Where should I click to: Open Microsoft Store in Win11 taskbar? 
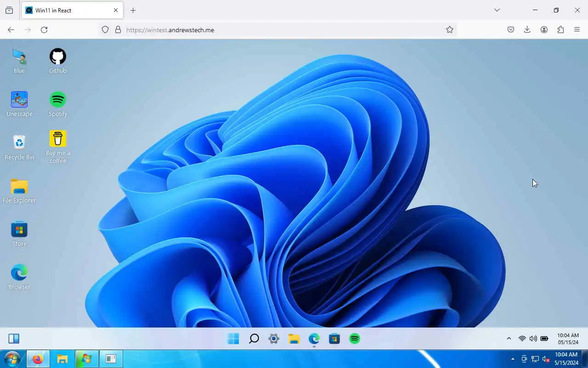(334, 339)
